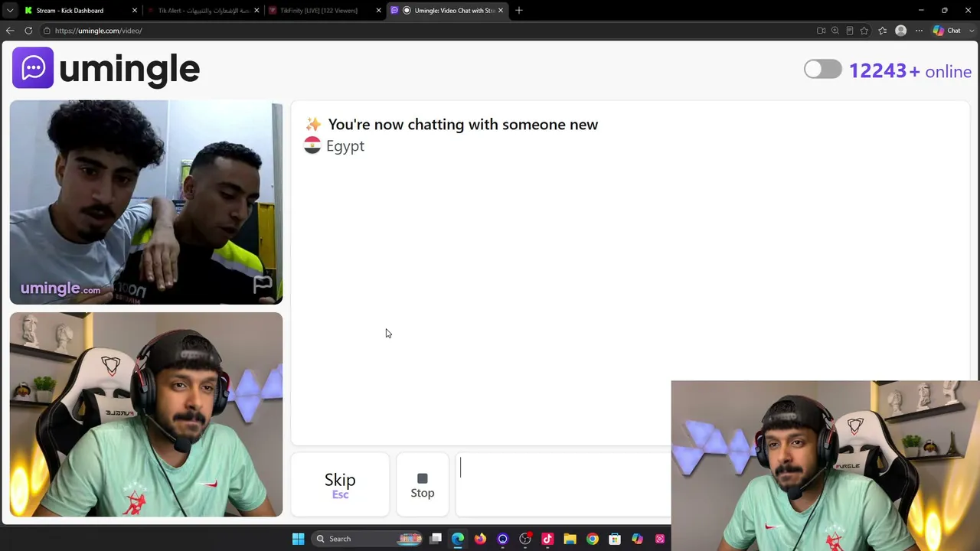
Task: View site information lock icon
Action: point(47,31)
